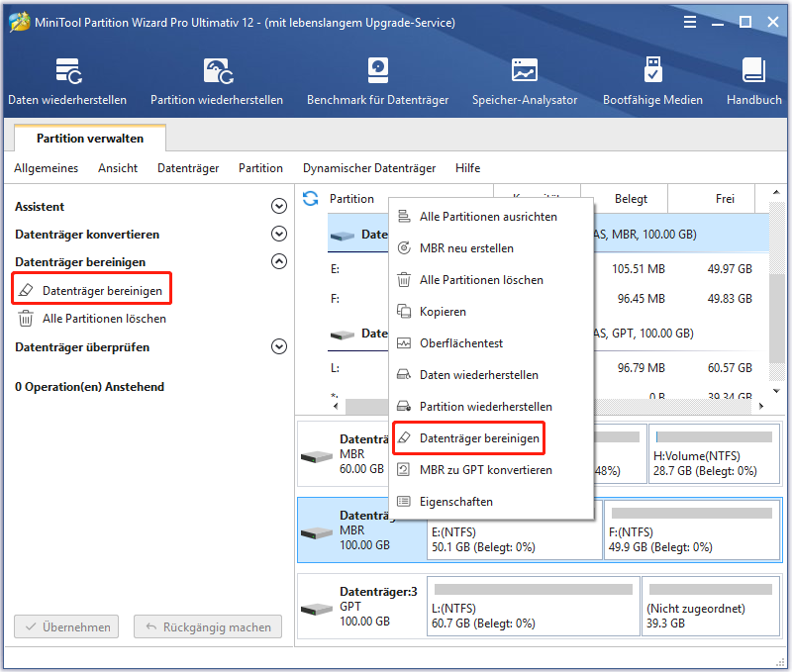Viewport: 792px width, 672px height.
Task: Select Datenträger:3 GPT disk icon
Action: 317,610
